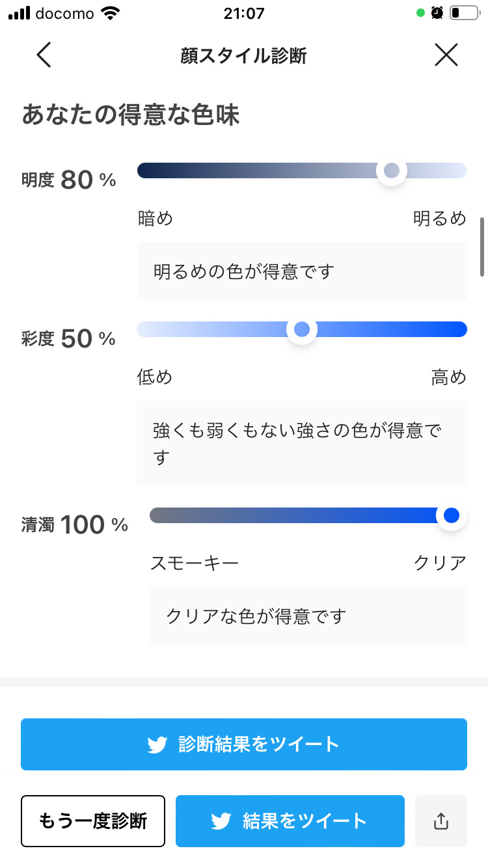Tap the alarm clock status icon
This screenshot has width=488, height=868.
pyautogui.click(x=437, y=13)
